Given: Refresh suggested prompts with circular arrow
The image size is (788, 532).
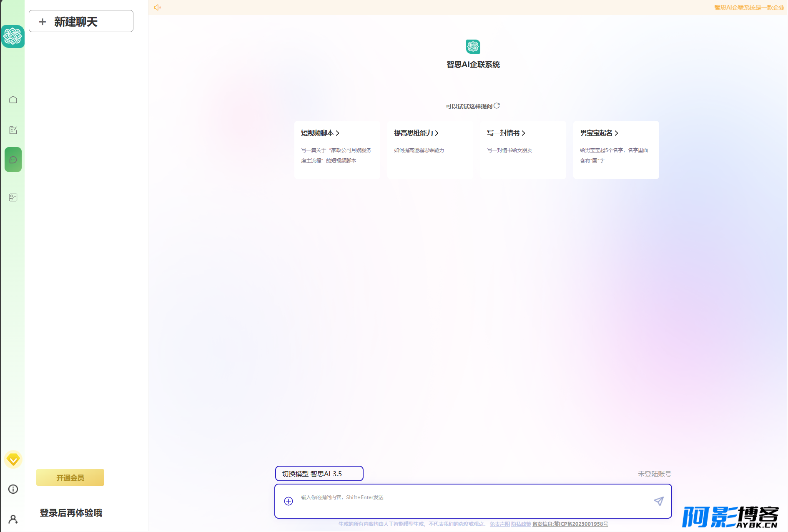Looking at the screenshot, I should [x=497, y=106].
